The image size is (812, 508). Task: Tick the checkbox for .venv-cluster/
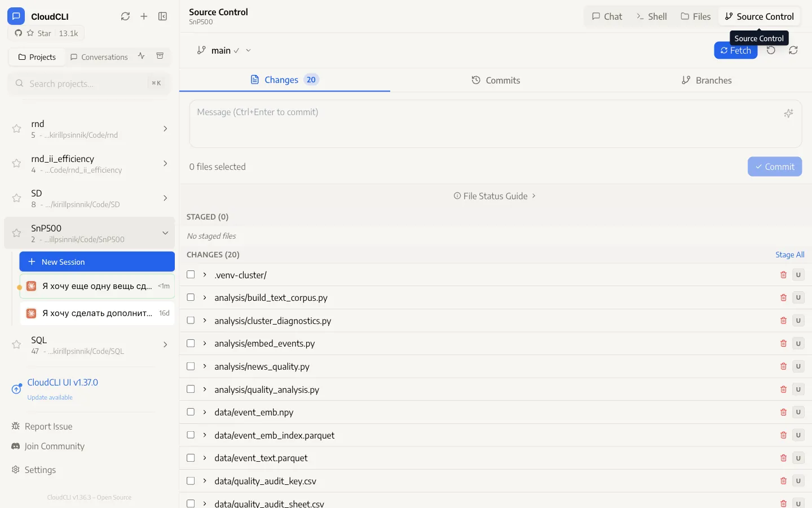pyautogui.click(x=191, y=275)
